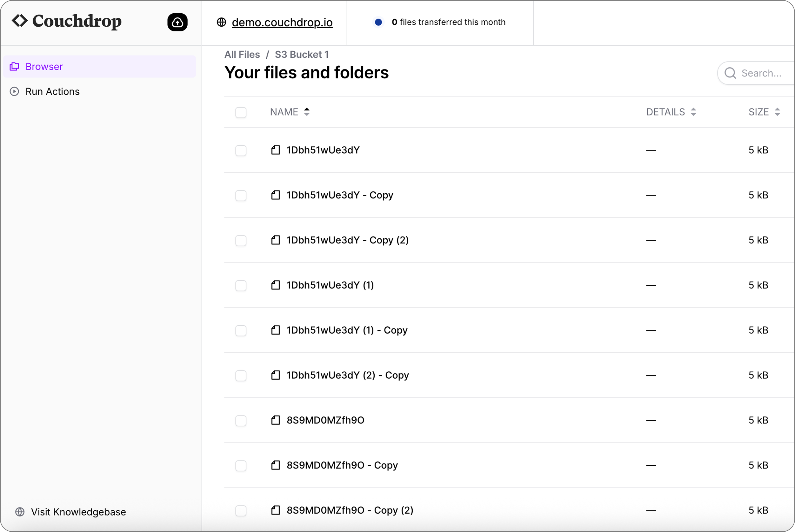Image resolution: width=795 pixels, height=532 pixels.
Task: Click file icon of 1Dbh51wUe3dY (1) - Copy
Action: coord(276,330)
